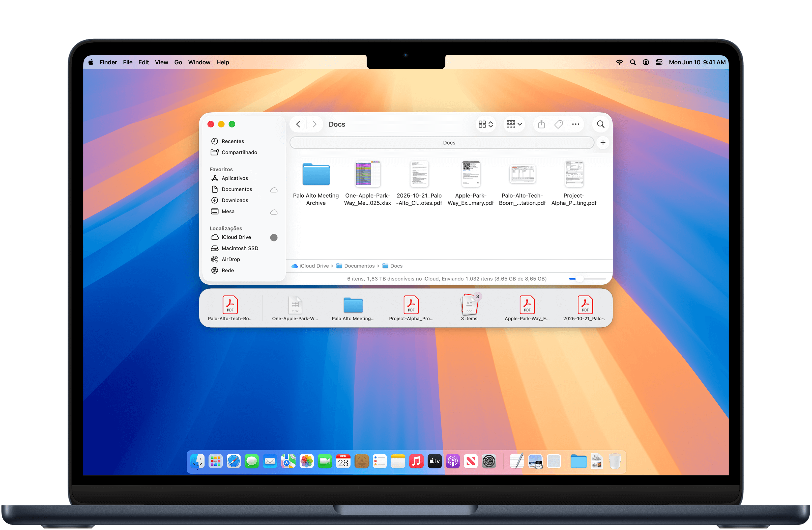Open the More options ellipsis menu
This screenshot has width=812, height=530.
(x=575, y=124)
